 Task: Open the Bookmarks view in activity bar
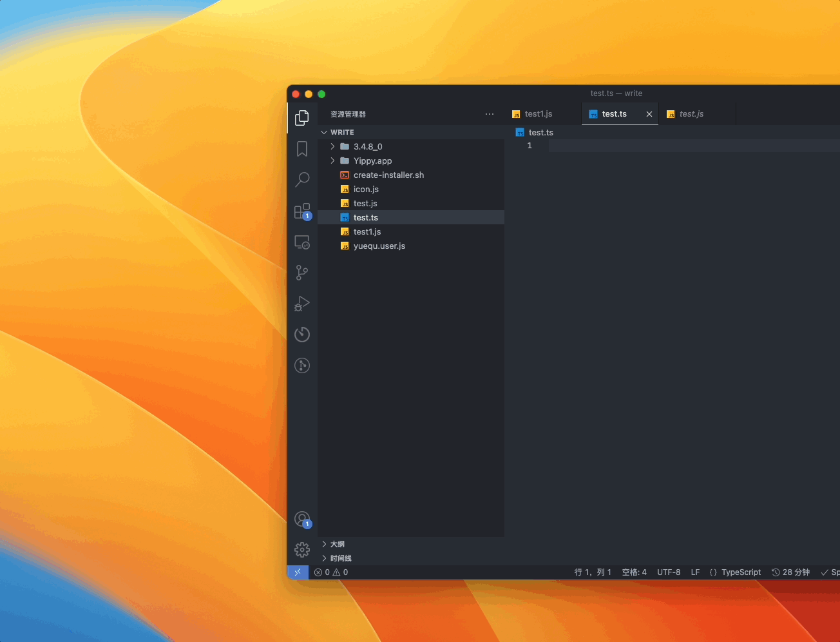[x=302, y=149]
